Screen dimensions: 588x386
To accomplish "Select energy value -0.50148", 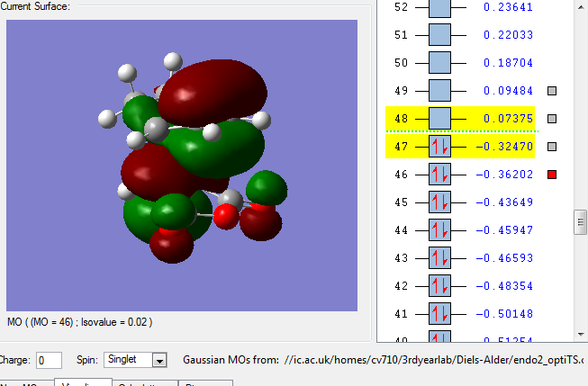I will point(504,313).
